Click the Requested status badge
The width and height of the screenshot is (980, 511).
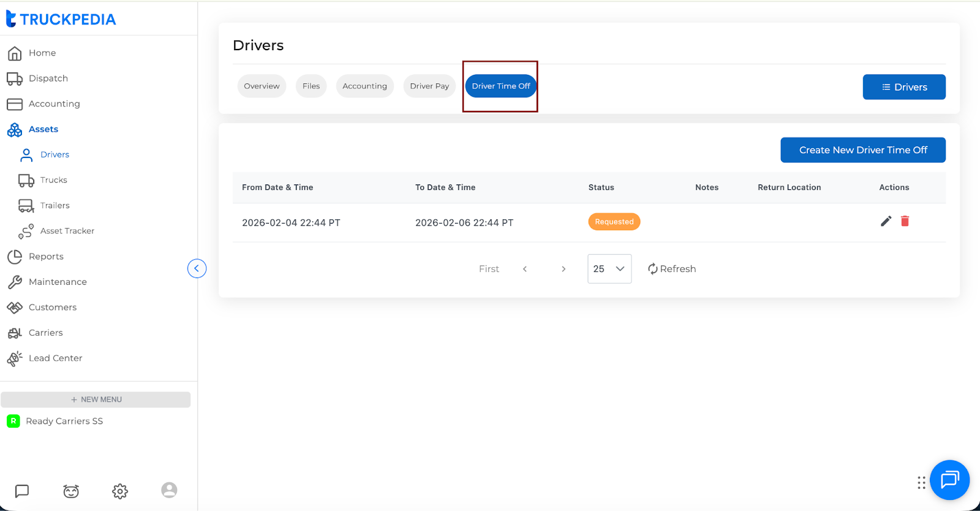pyautogui.click(x=614, y=222)
